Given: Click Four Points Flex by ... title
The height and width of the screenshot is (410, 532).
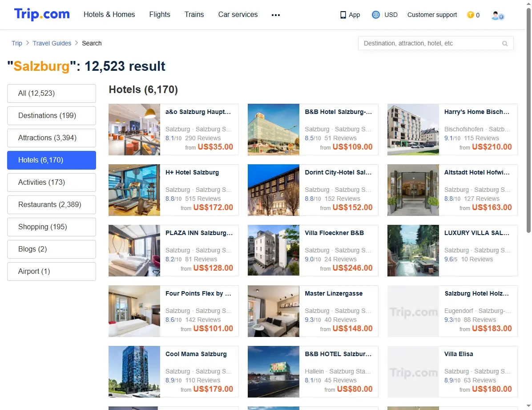Looking at the screenshot, I should (x=198, y=293).
